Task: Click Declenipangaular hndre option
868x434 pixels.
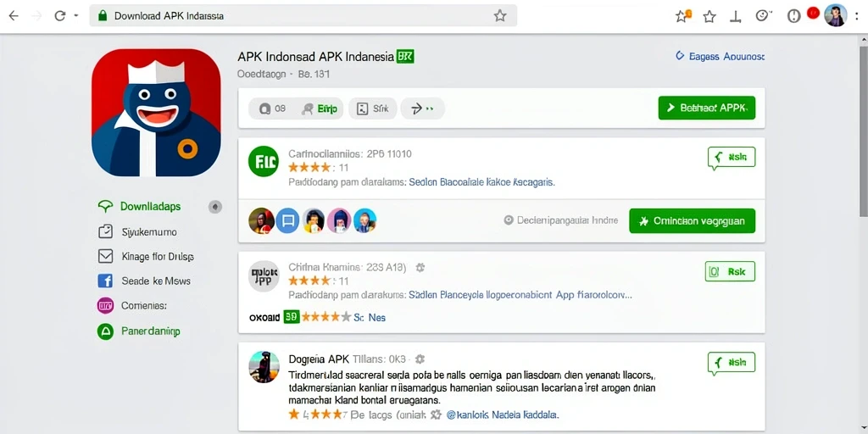Action: [x=561, y=220]
